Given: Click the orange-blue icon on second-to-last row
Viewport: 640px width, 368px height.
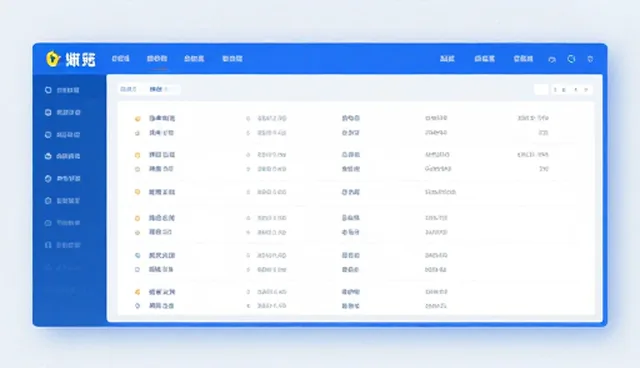Looking at the screenshot, I should pos(138,292).
